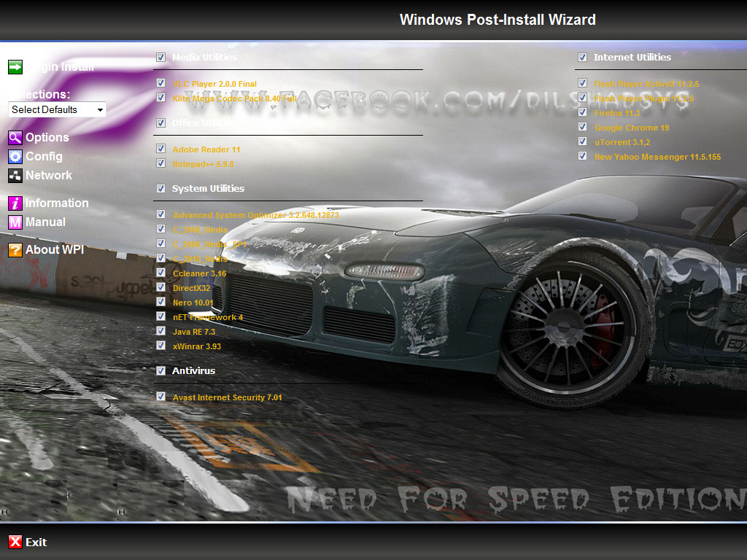The image size is (747, 560).
Task: Toggle the Media Utilities category checkbox
Action: point(160,57)
